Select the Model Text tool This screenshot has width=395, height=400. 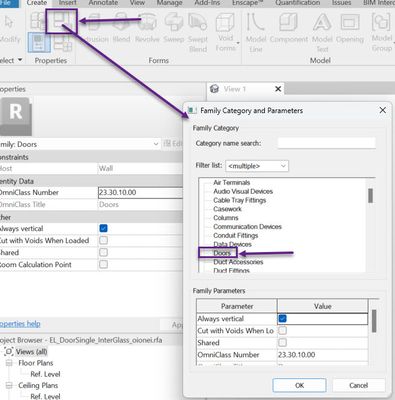click(x=322, y=32)
